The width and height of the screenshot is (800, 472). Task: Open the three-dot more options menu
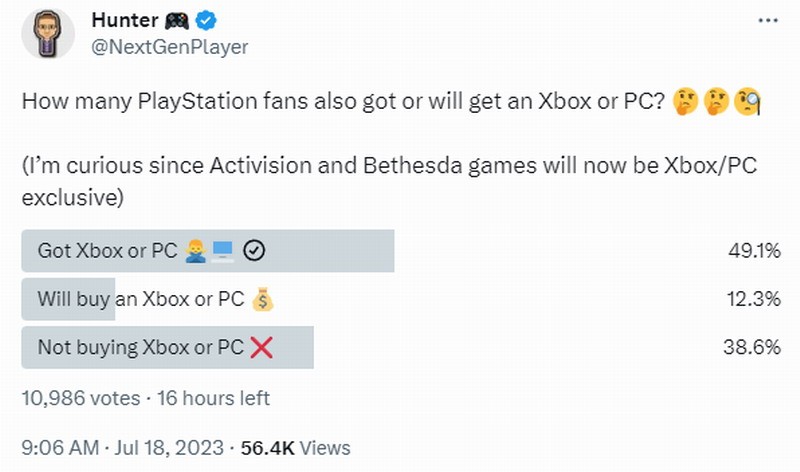click(765, 21)
